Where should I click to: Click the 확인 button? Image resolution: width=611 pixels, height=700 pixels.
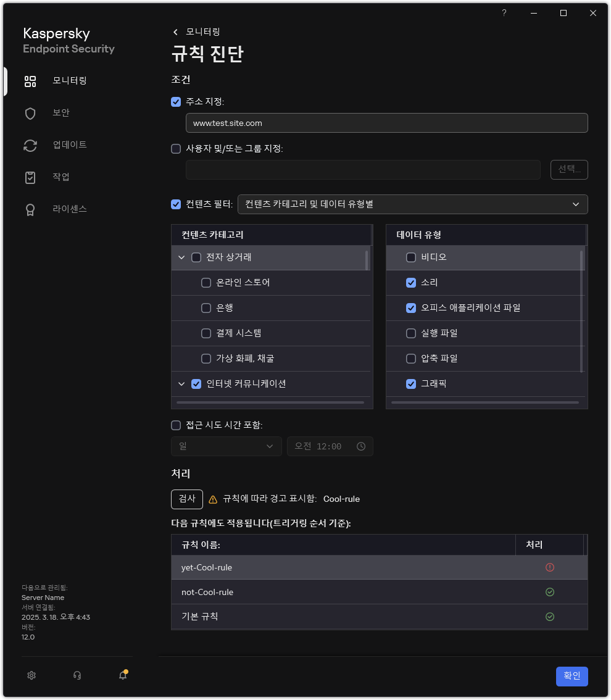(x=572, y=676)
